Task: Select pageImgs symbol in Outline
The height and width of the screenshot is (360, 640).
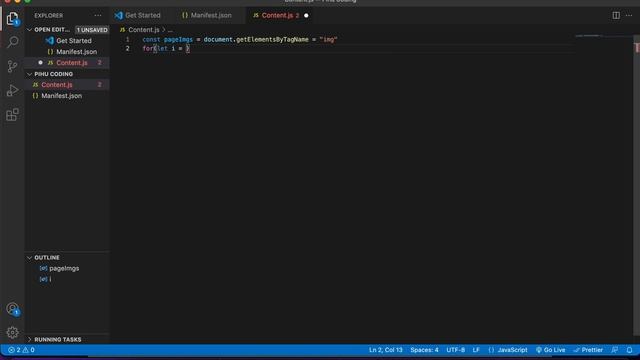Action: (64, 269)
